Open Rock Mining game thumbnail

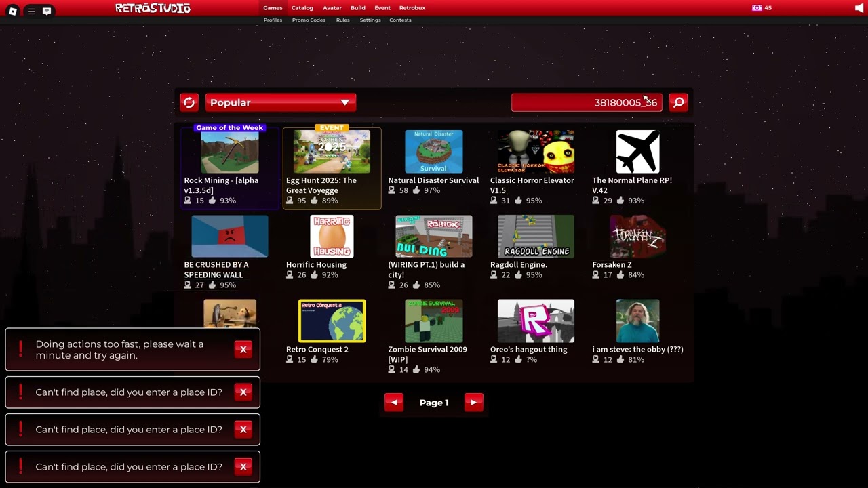coord(230,152)
